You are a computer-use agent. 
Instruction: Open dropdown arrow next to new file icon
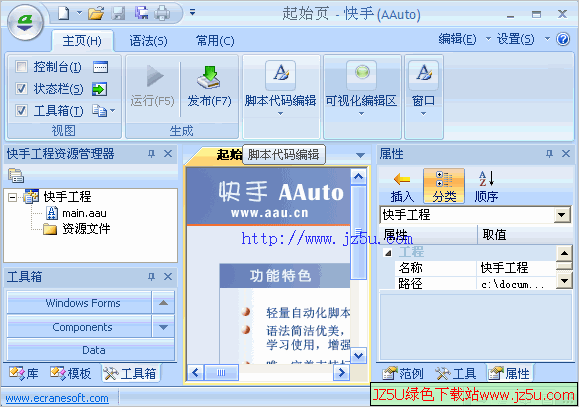[79, 13]
